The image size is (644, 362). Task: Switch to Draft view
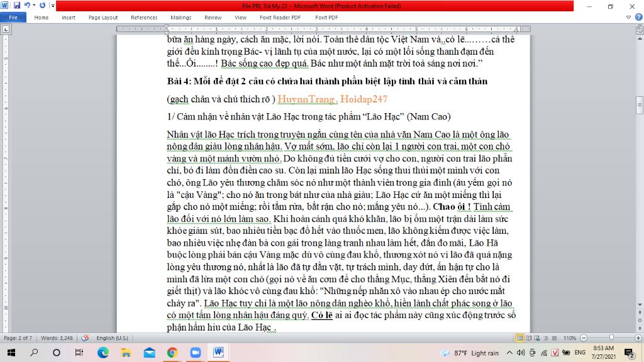(x=555, y=338)
